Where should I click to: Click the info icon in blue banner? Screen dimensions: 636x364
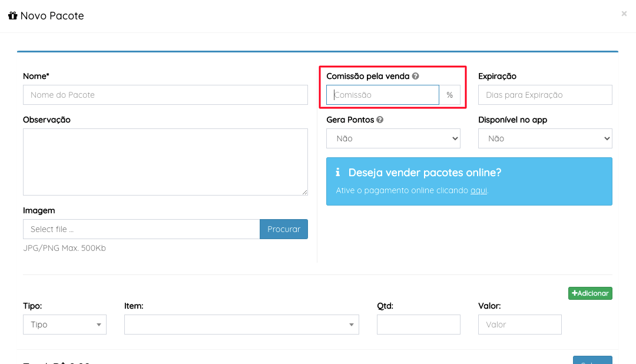coord(337,173)
